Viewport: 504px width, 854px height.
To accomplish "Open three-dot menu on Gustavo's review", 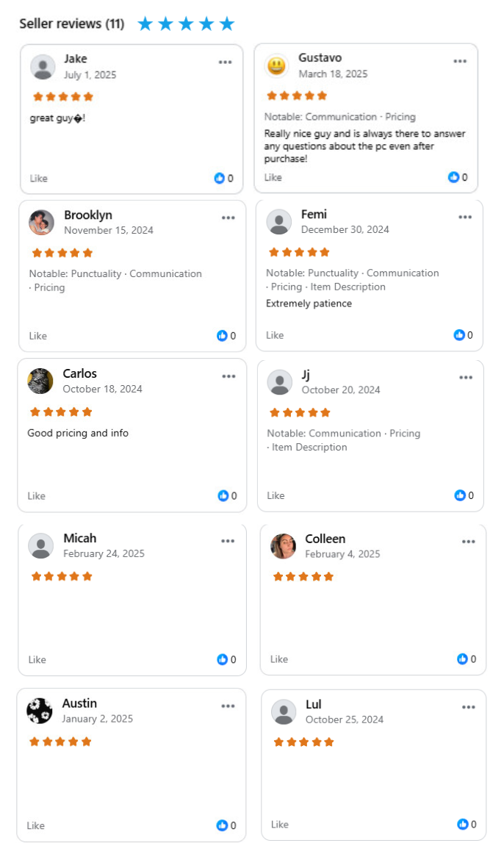I will 460,61.
